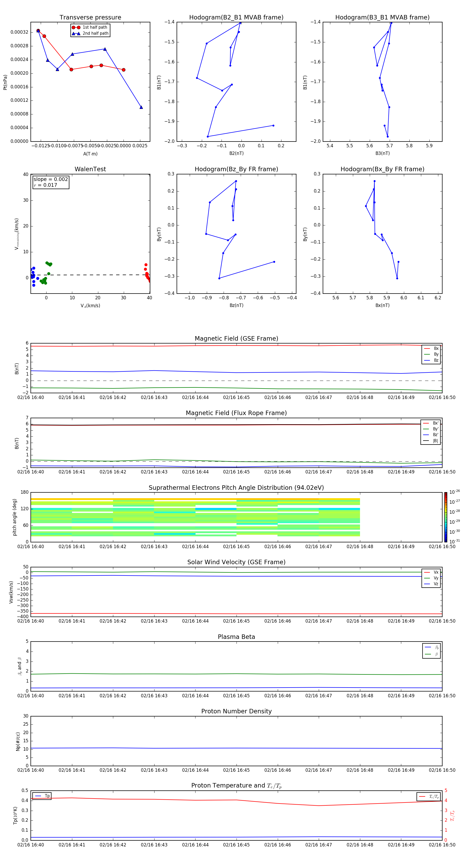Click the 'Solar Wind Velocity (GSE Frame)' title
The width and height of the screenshot is (473, 868).
tap(236, 562)
